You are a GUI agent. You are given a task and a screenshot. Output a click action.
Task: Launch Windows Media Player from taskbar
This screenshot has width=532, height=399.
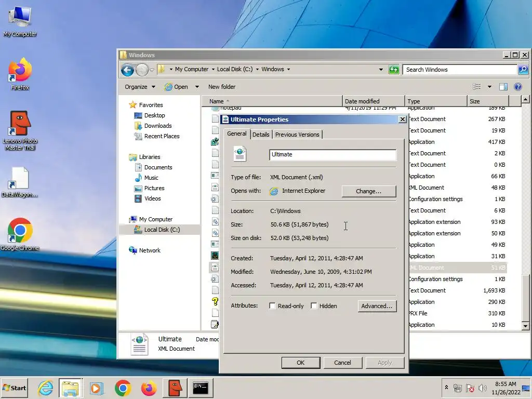pos(96,388)
